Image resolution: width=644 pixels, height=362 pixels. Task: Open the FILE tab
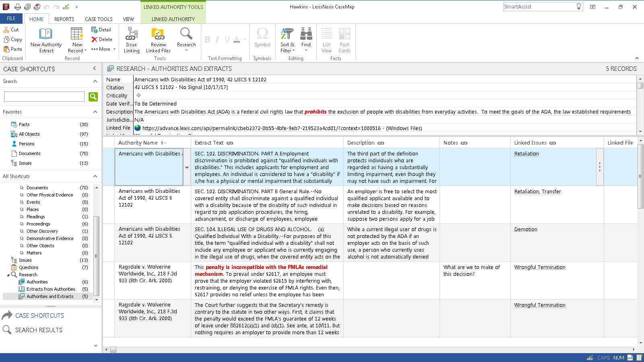click(11, 19)
